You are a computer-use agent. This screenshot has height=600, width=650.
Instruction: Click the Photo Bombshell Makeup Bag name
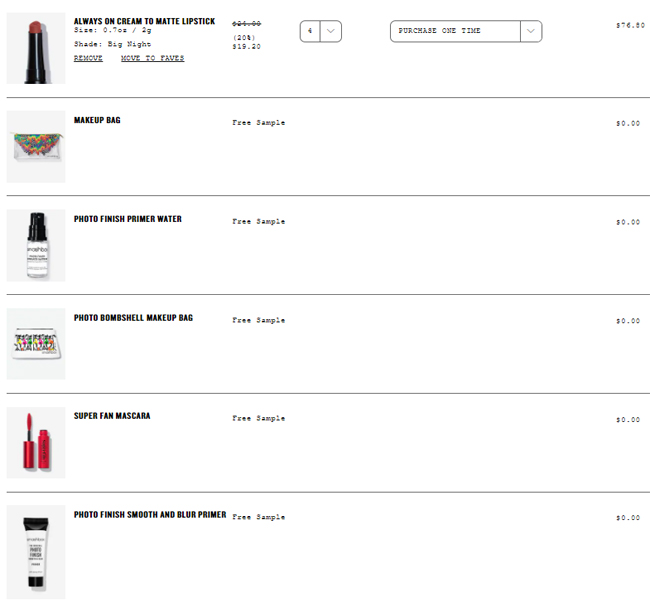[133, 318]
